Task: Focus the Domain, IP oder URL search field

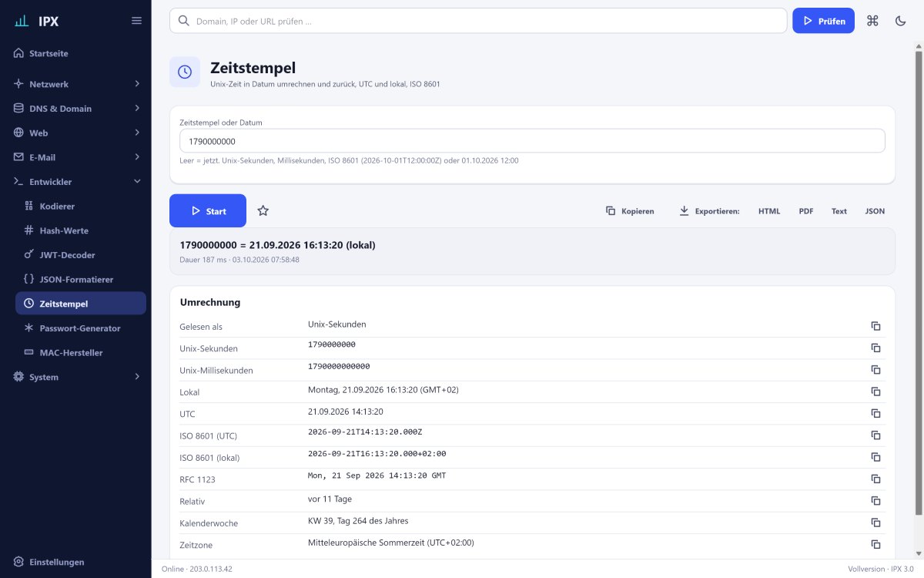Action: point(478,21)
